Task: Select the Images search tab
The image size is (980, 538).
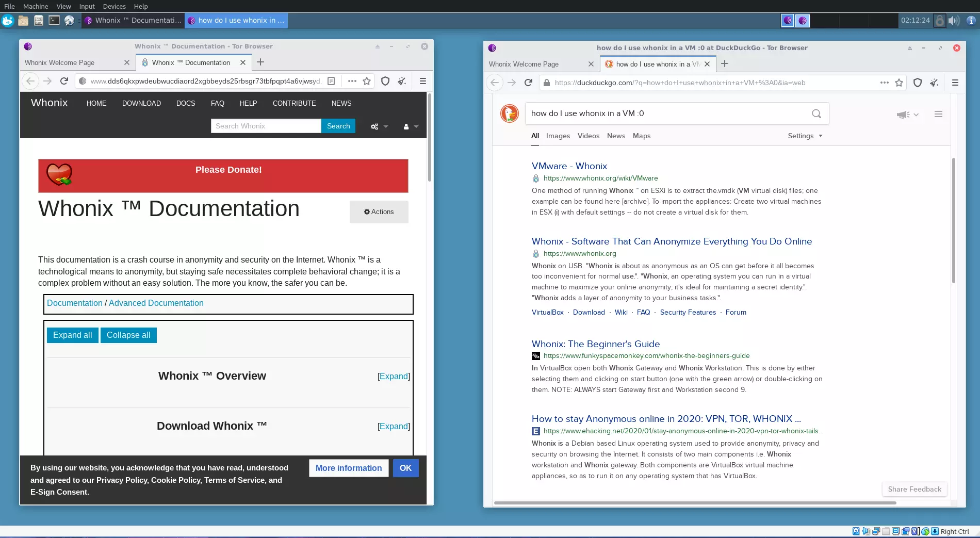Action: [x=558, y=136]
